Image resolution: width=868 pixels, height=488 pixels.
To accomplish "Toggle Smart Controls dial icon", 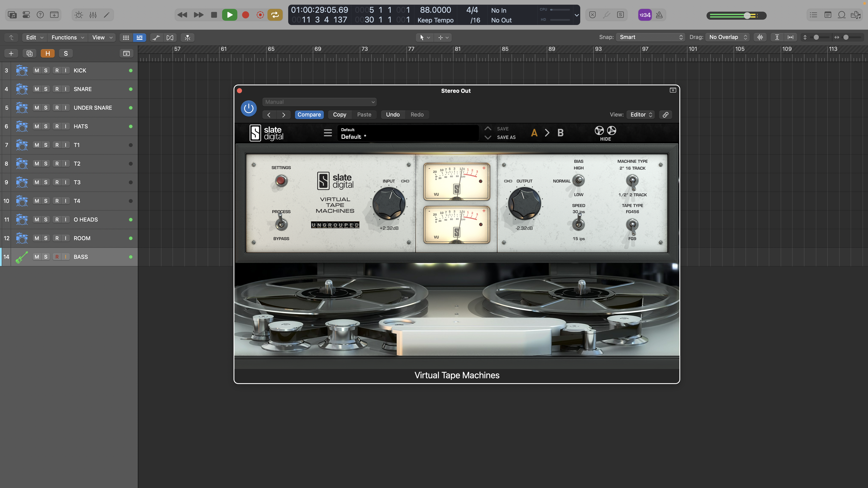I will coord(79,15).
